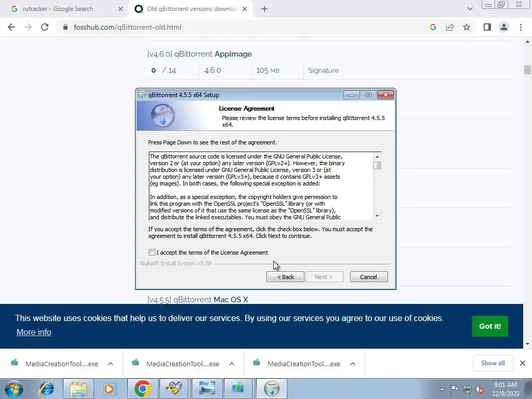The height and width of the screenshot is (399, 532).
Task: Open the picture viewer taskbar app
Action: point(207,389)
